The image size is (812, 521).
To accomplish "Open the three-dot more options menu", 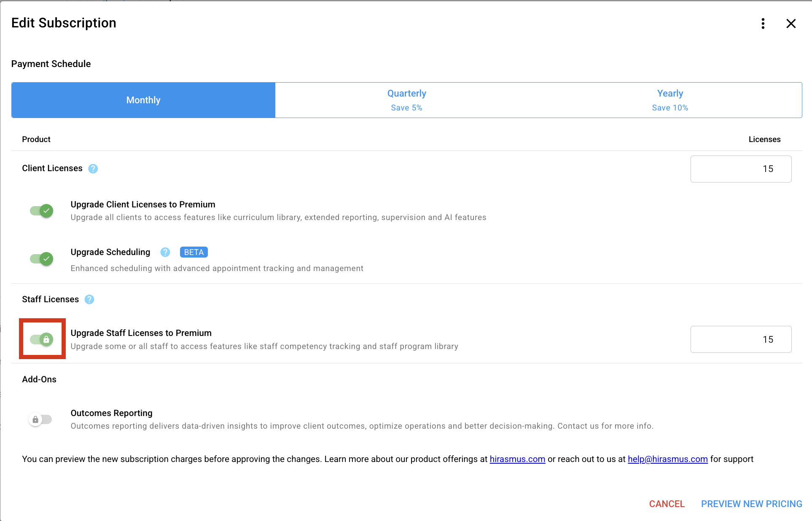I will click(x=763, y=24).
